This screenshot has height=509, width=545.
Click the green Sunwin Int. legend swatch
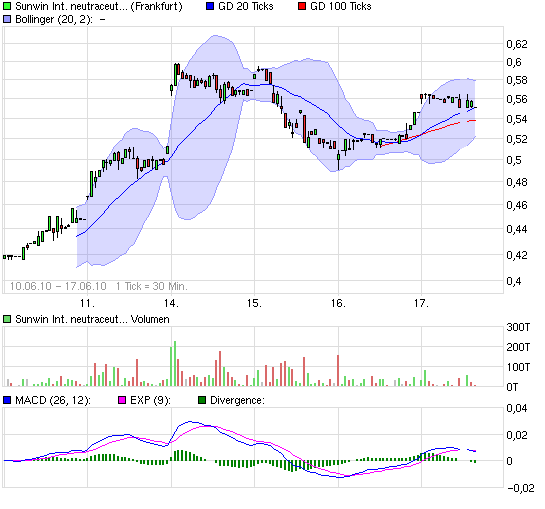pos(7,6)
